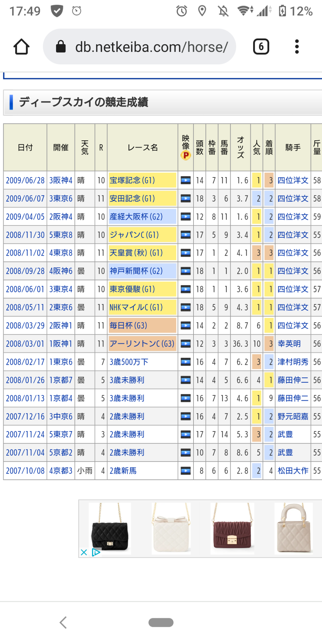The height and width of the screenshot is (644, 322).
Task: Tap odds value 36.3 in アーリントンC row
Action: pyautogui.click(x=241, y=344)
